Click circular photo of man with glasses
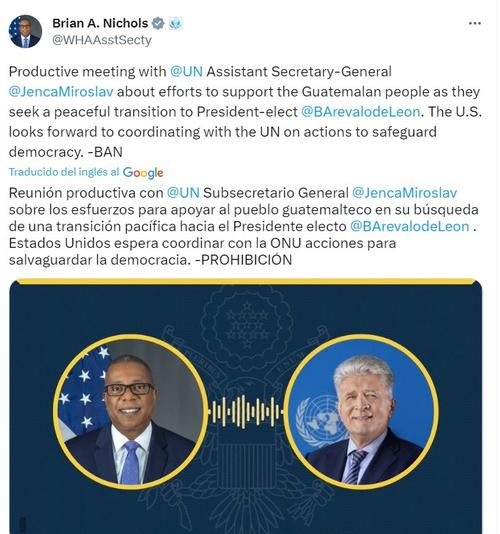The height and width of the screenshot is (534, 500). (130, 411)
